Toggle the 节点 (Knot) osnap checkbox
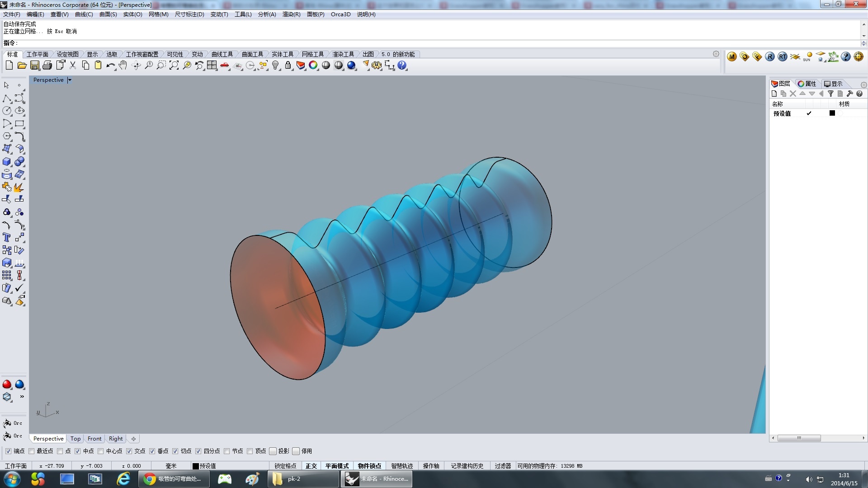868x488 pixels. click(227, 451)
